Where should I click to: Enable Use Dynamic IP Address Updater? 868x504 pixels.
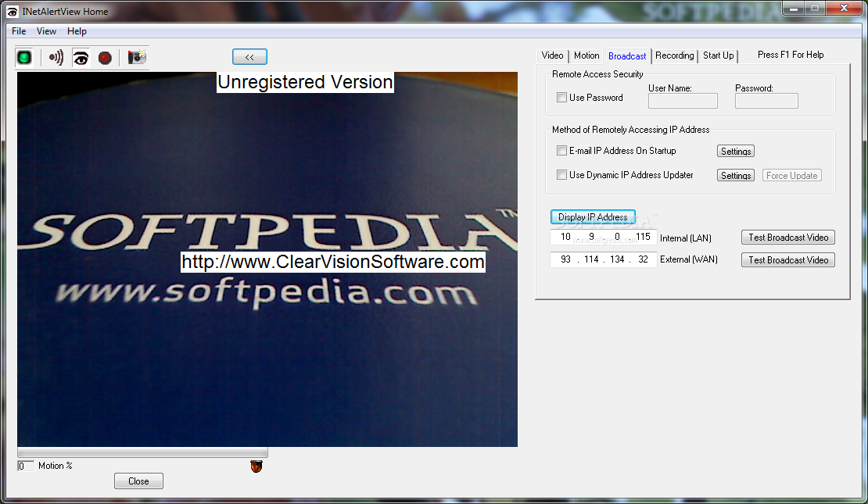click(562, 175)
